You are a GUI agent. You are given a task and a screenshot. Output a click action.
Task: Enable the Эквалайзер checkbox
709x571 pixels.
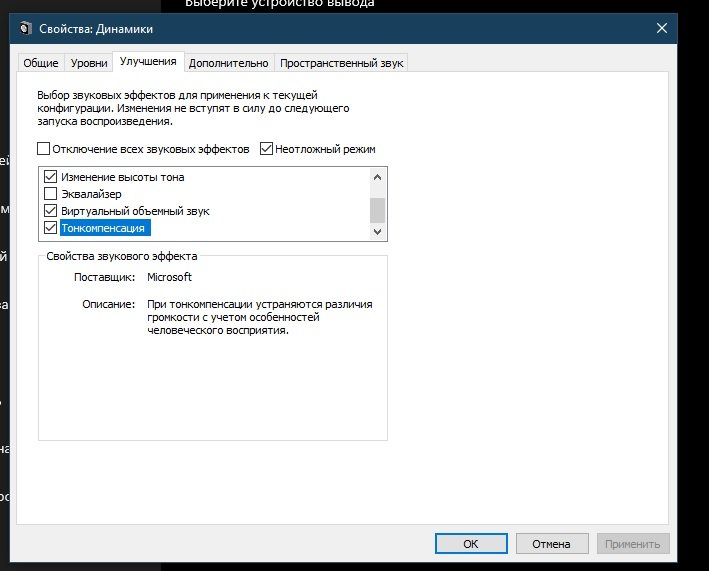(51, 194)
